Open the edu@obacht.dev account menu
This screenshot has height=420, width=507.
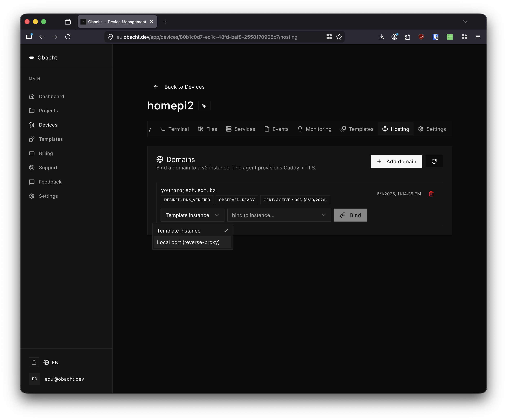(x=57, y=379)
